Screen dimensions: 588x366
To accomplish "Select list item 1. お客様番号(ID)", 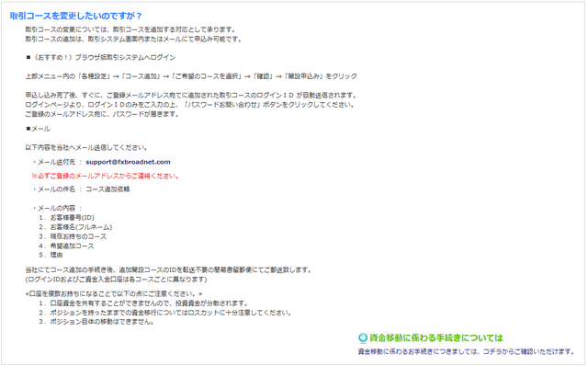I will point(66,218).
